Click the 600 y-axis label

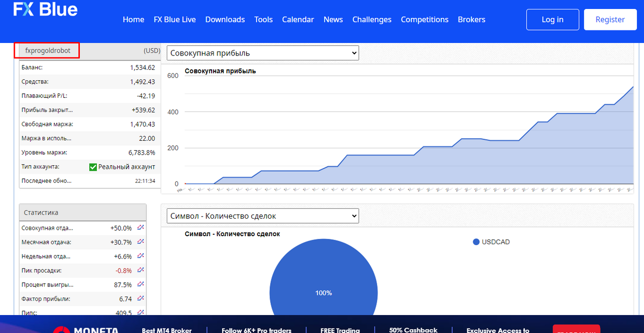[173, 76]
